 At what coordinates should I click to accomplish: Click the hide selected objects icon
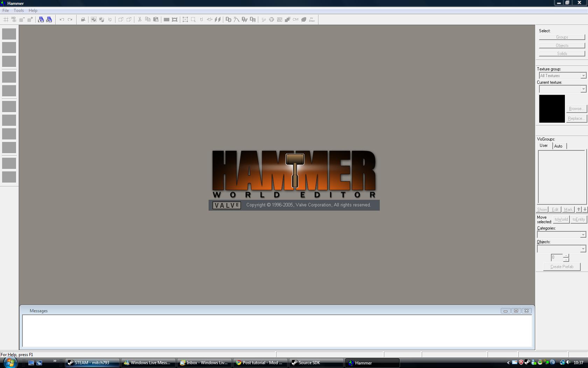121,20
